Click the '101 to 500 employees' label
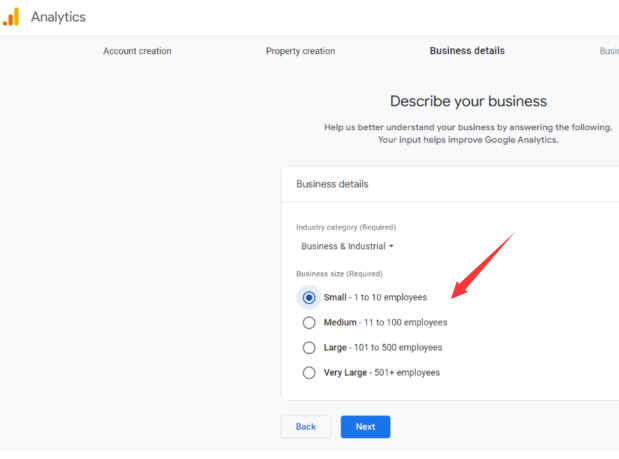Image resolution: width=619 pixels, height=459 pixels. coord(397,347)
